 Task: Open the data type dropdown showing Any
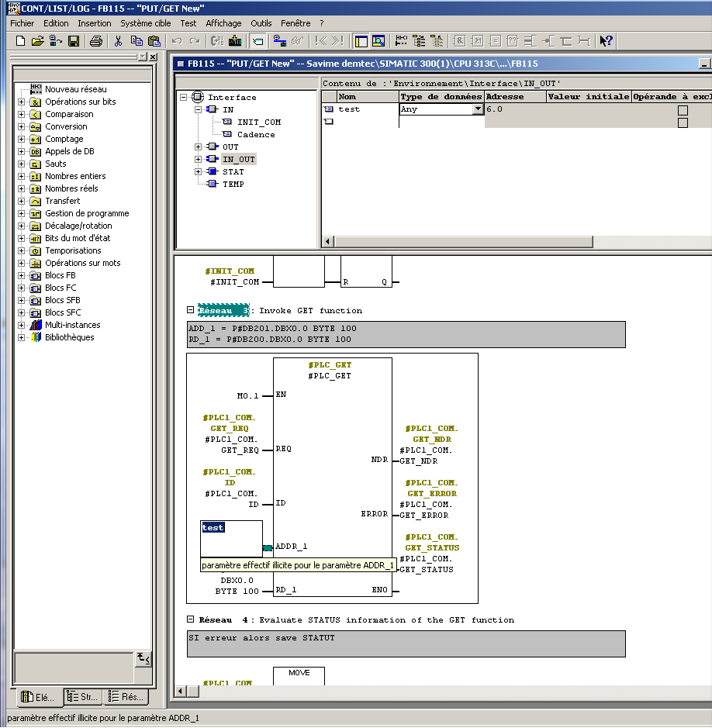coord(478,110)
